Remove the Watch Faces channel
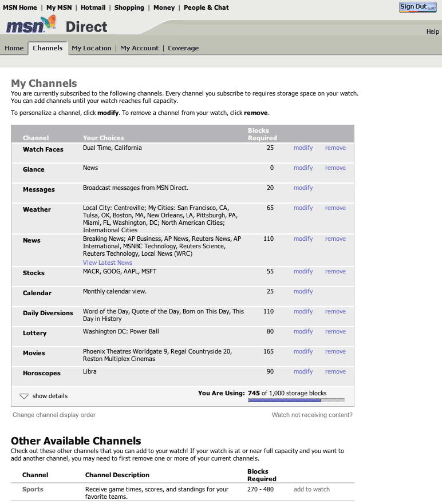 click(335, 148)
